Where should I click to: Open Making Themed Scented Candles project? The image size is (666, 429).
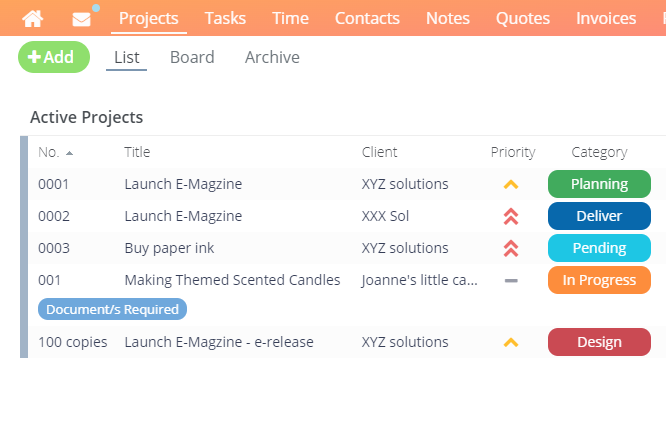[232, 280]
